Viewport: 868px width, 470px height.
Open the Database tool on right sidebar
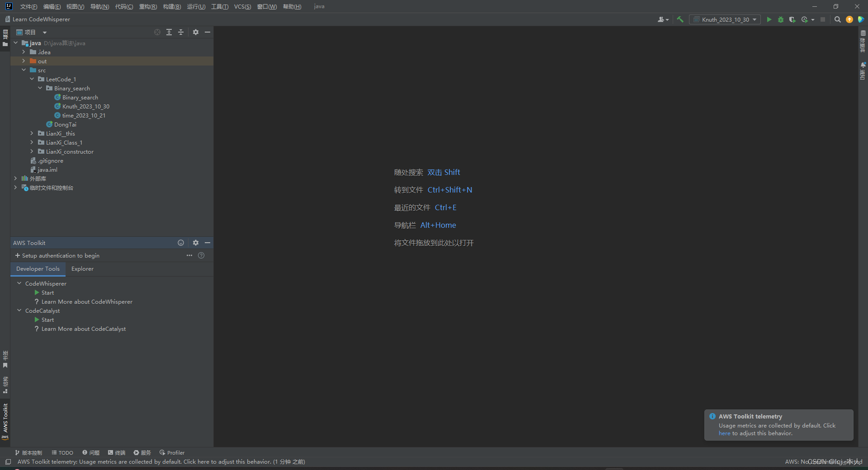(x=863, y=42)
